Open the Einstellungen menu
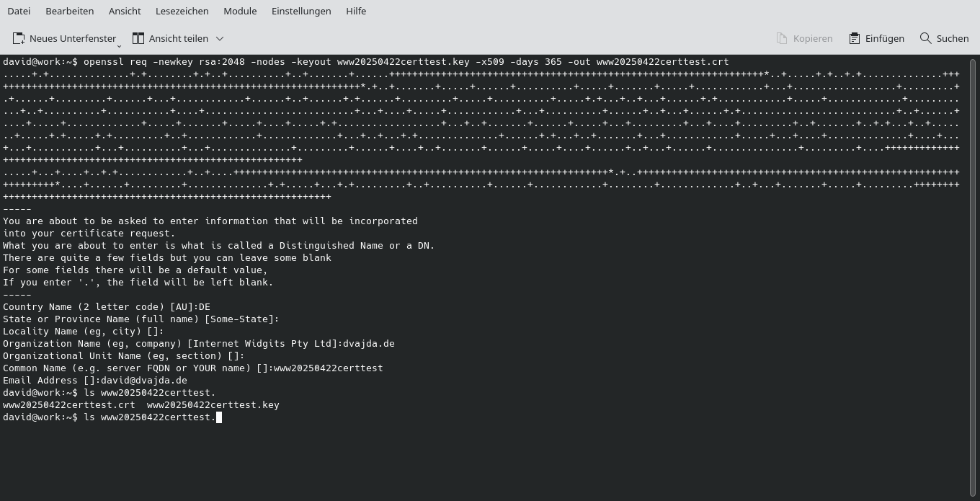 coord(301,11)
